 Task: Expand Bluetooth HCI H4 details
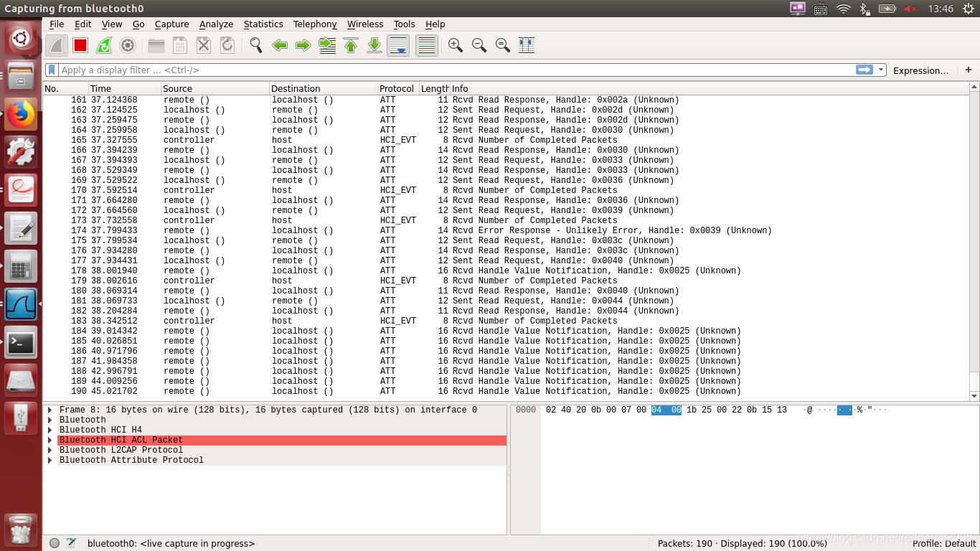50,430
